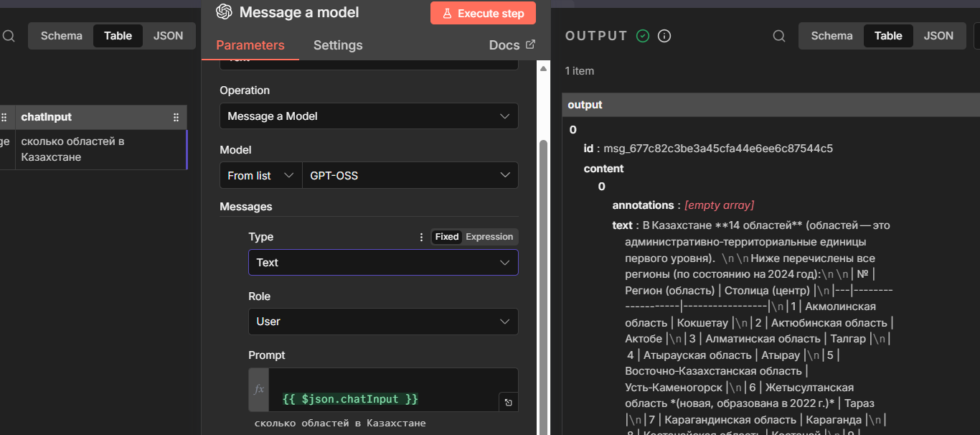The height and width of the screenshot is (435, 980).
Task: Click the OpenAI logo icon in node header
Action: pyautogui.click(x=224, y=12)
